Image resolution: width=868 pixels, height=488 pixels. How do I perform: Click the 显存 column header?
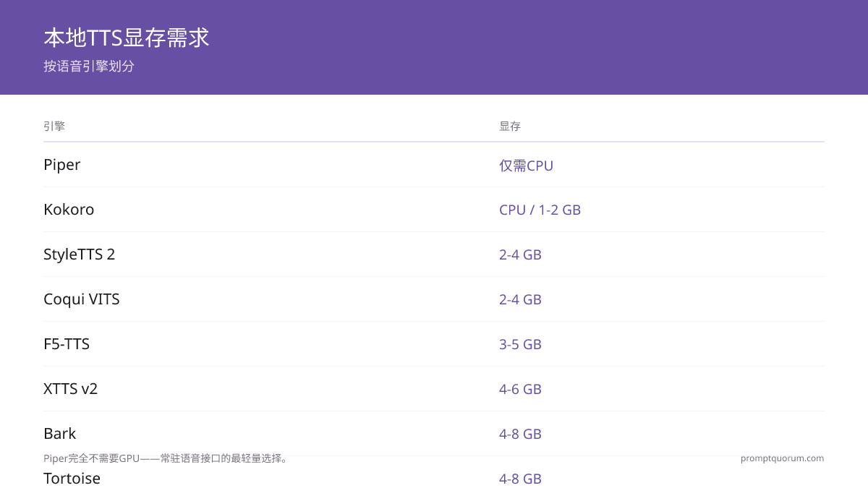(x=510, y=127)
